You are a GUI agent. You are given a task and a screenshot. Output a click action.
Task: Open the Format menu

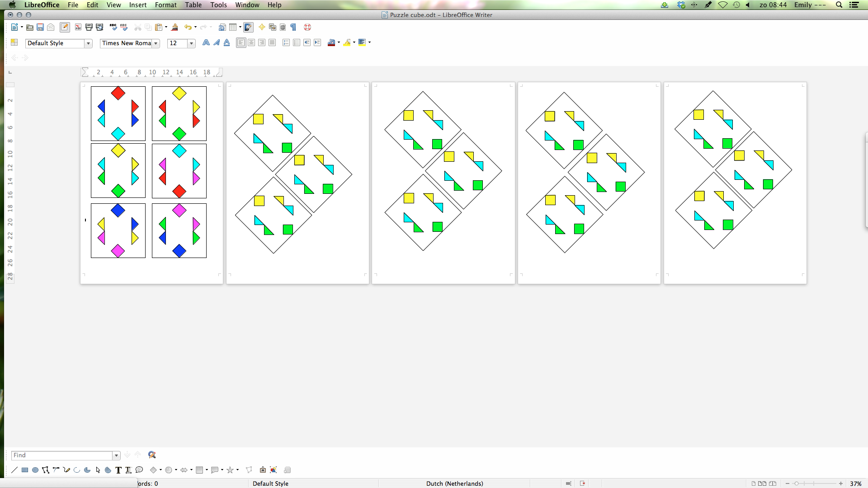[x=165, y=5]
